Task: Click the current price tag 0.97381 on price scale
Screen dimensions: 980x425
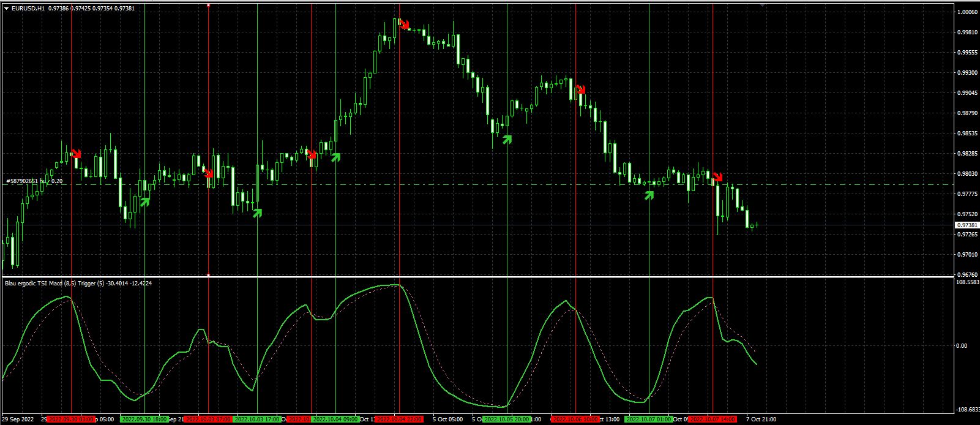Action: coord(966,225)
